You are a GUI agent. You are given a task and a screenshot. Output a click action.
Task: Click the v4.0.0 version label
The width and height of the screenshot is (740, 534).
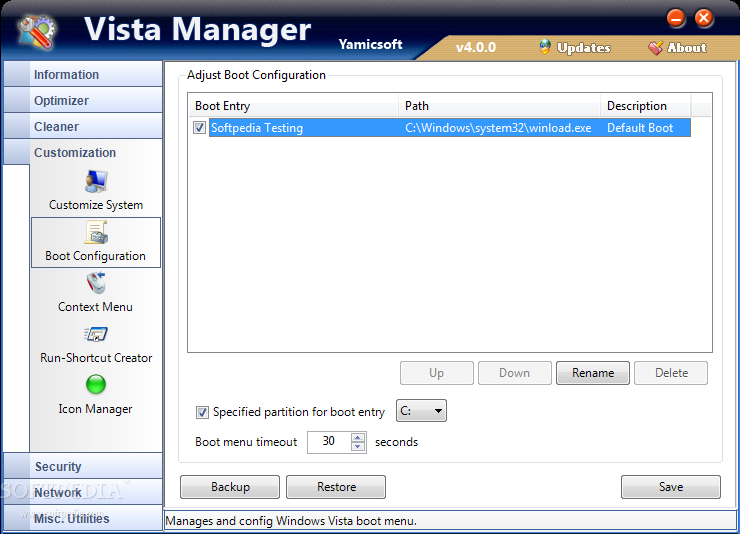coord(476,48)
